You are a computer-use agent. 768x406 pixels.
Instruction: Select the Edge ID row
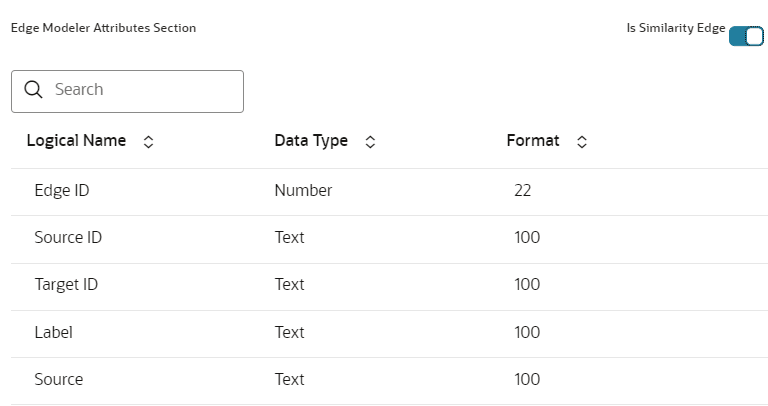point(62,190)
